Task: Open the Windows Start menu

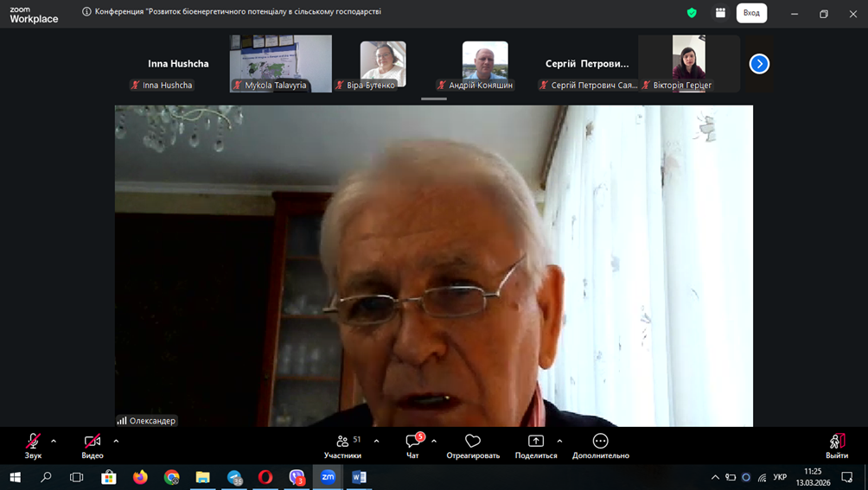Action: [x=15, y=477]
